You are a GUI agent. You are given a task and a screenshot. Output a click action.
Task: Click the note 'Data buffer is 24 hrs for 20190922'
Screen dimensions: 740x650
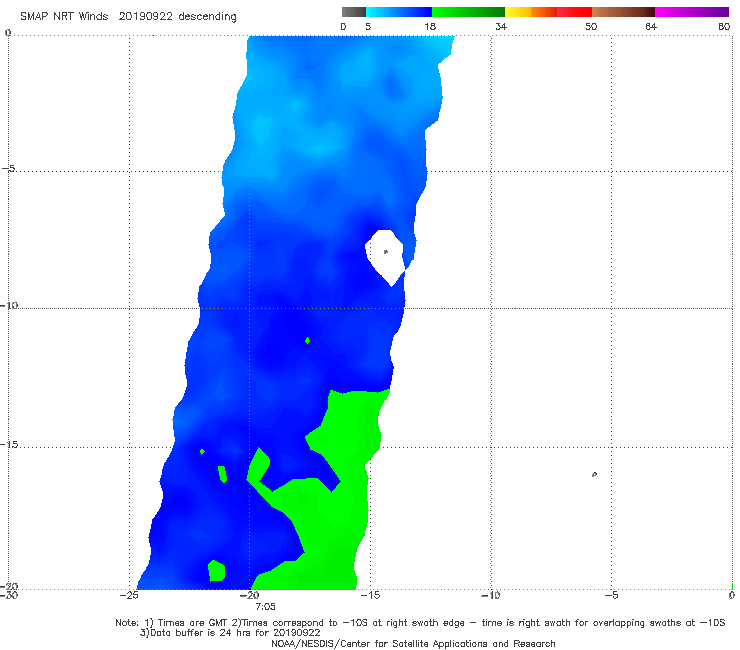(x=231, y=633)
